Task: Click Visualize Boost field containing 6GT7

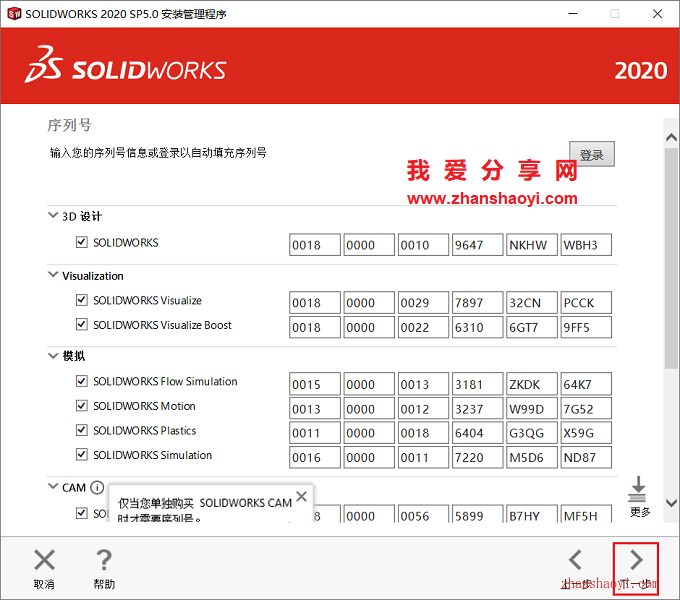Action: coord(532,327)
